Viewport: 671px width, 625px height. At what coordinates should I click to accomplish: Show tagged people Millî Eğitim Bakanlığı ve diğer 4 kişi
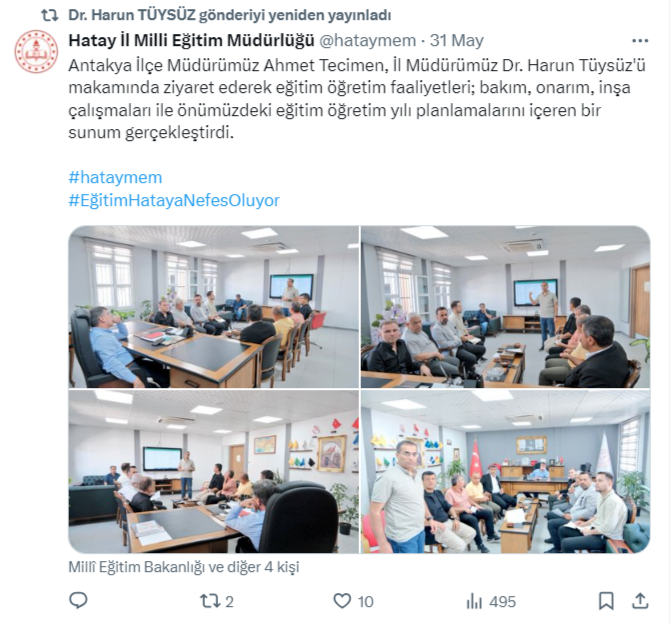tap(184, 567)
